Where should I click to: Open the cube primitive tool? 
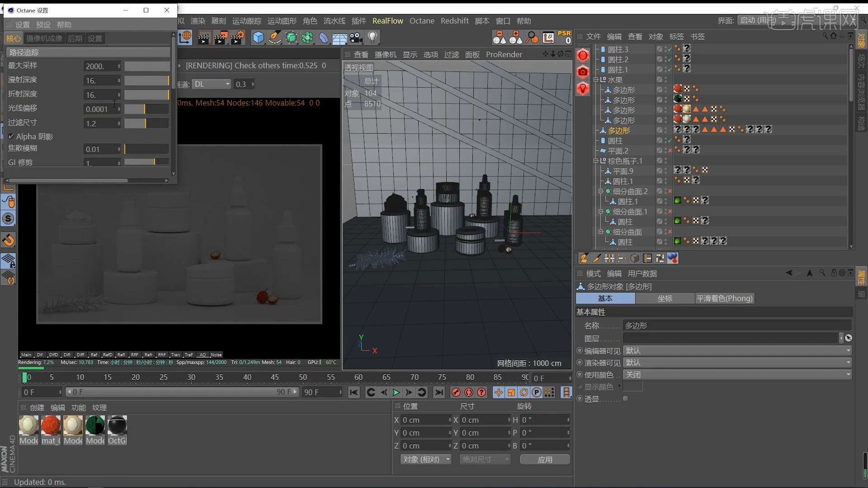click(258, 38)
